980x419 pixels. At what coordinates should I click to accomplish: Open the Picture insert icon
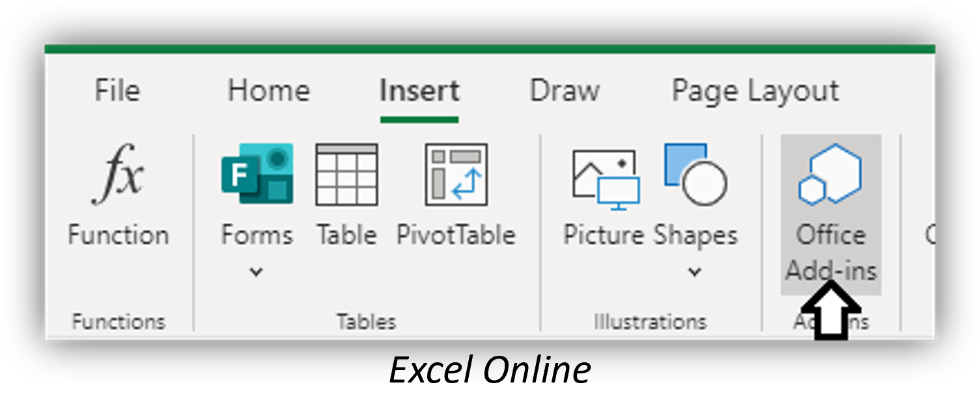click(x=606, y=179)
